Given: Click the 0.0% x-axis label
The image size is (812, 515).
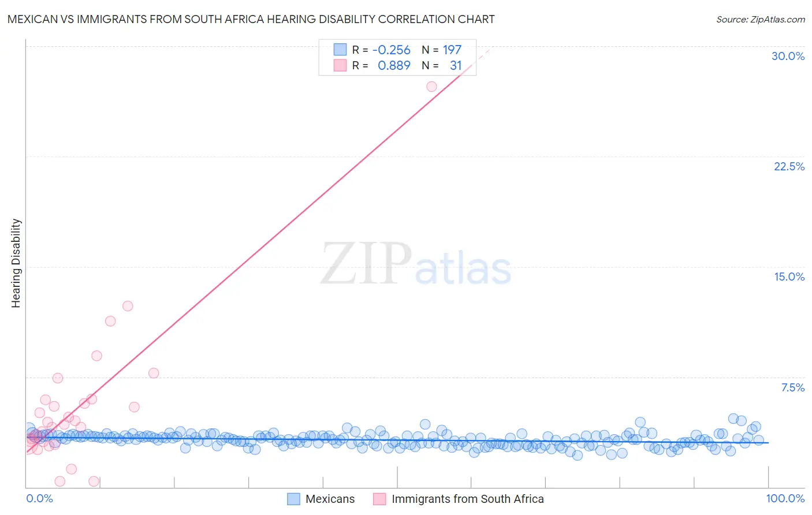Looking at the screenshot, I should [x=40, y=498].
